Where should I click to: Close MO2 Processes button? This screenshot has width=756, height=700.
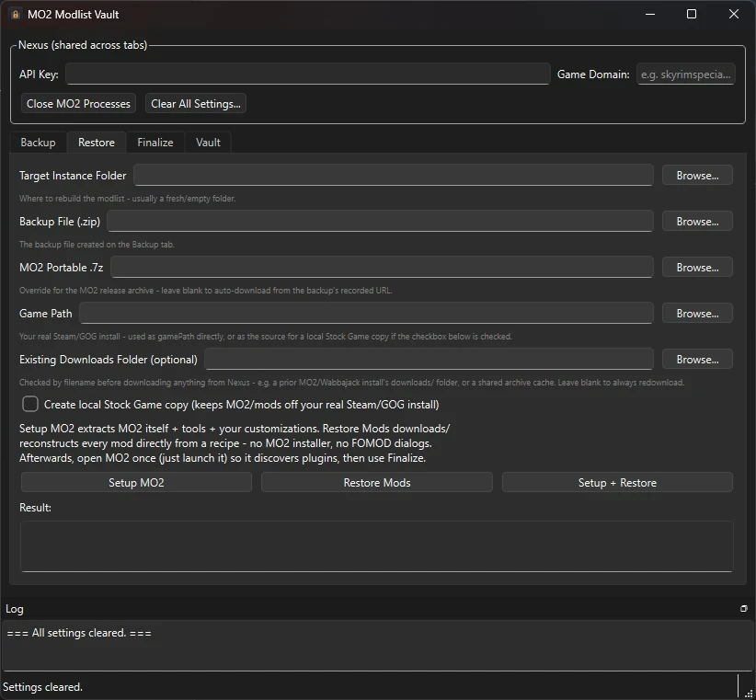pos(78,104)
